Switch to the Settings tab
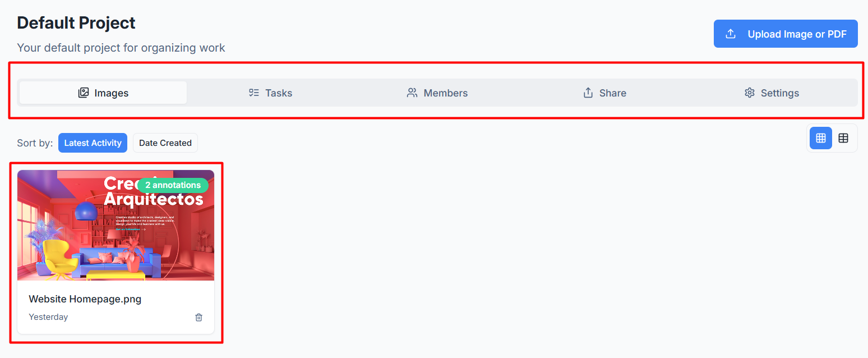This screenshot has height=358, width=868. [772, 93]
